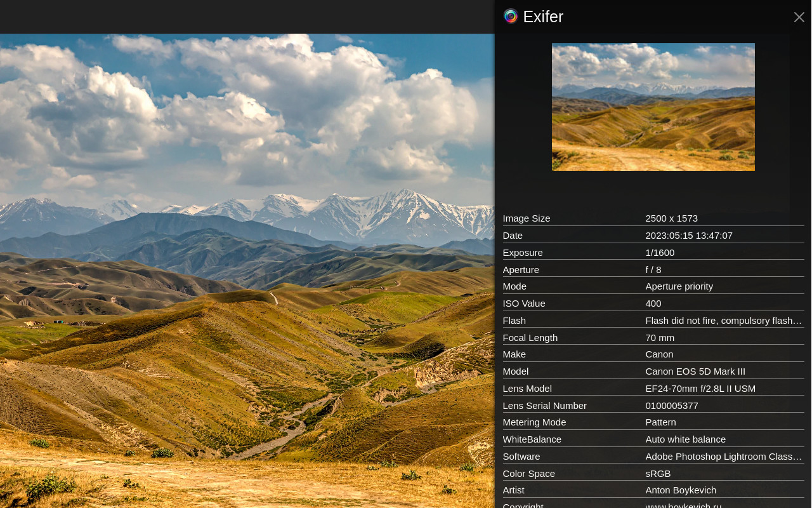Image resolution: width=812 pixels, height=508 pixels.
Task: Select the Focal Length value 70 mm
Action: [660, 338]
